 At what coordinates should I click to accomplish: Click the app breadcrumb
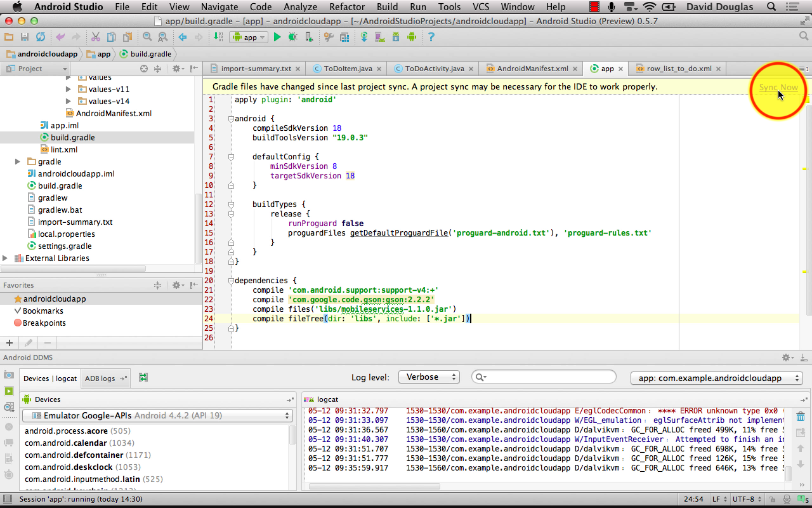pos(98,54)
